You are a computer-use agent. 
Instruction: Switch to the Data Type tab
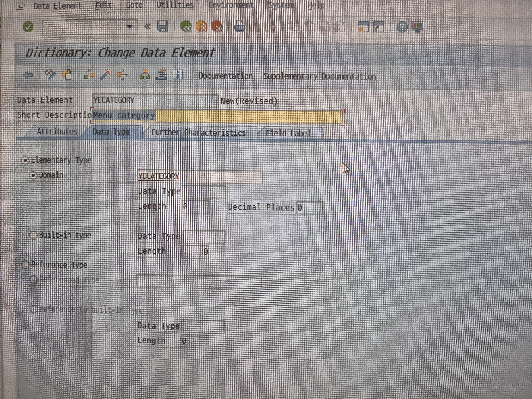[x=111, y=132]
